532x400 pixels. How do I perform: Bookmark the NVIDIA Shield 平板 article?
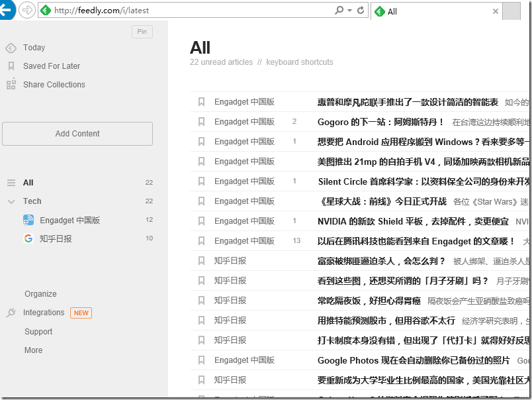point(202,221)
